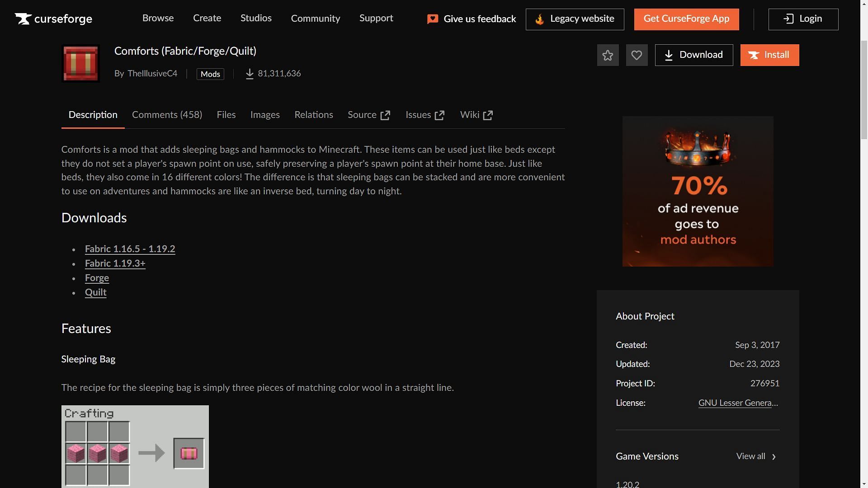Viewport: 868px width, 488px height.
Task: Click the CurseForge anvil logo
Action: 24,19
